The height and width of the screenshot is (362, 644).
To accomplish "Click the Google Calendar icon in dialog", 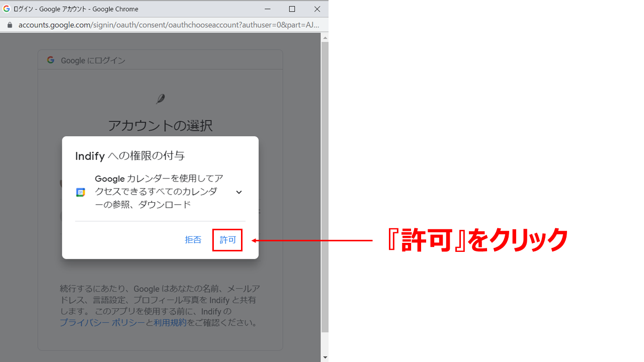I will pyautogui.click(x=80, y=192).
